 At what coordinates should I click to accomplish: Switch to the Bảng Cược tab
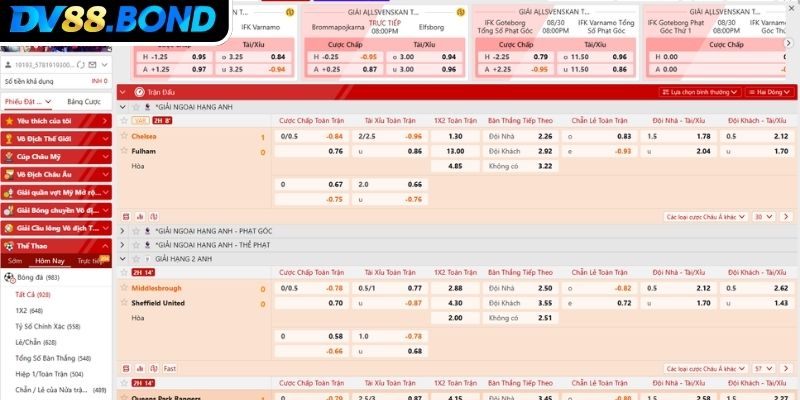pos(83,102)
